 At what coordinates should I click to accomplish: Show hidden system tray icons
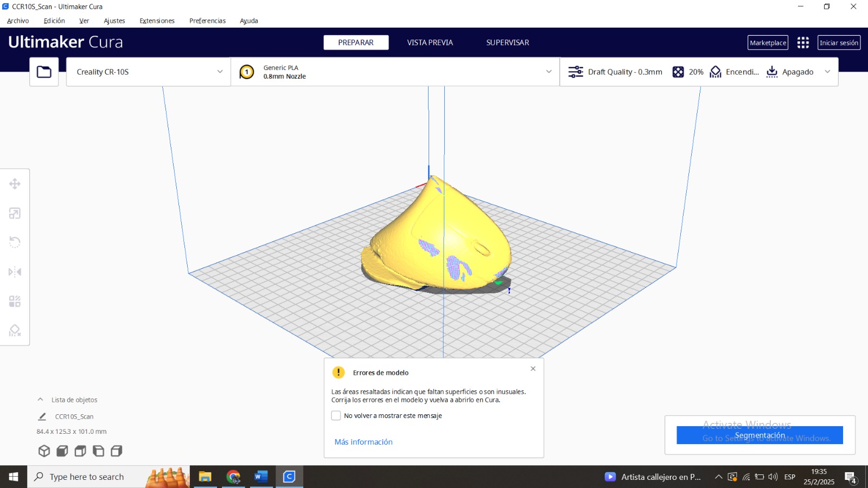718,477
